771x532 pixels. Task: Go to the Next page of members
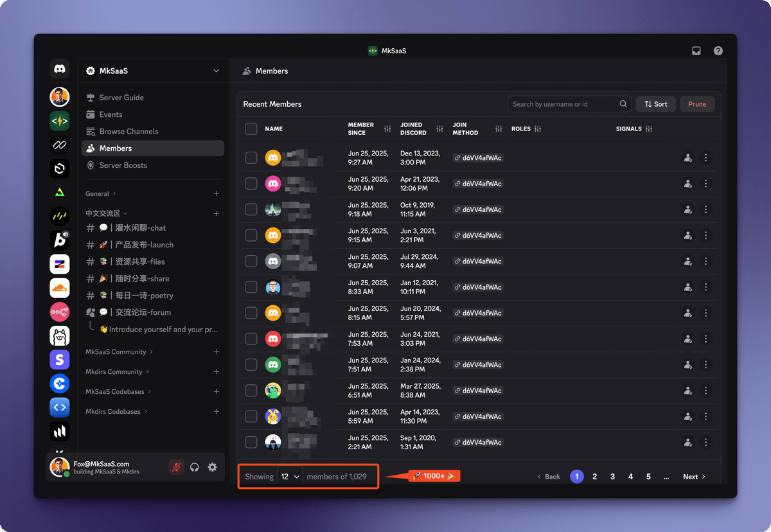[x=694, y=477]
